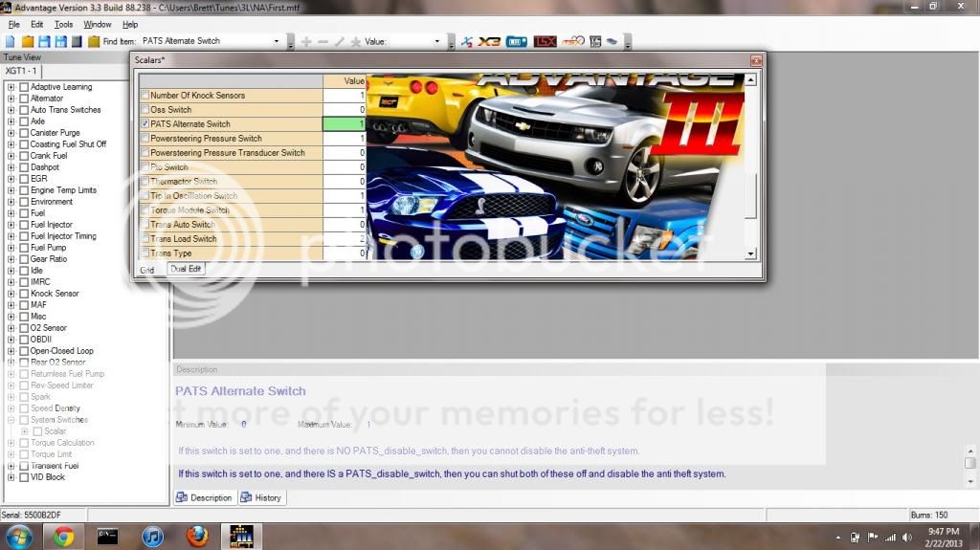Check the Powersteering Pressure Switch checkbox
Image resolution: width=980 pixels, height=550 pixels.
(145, 138)
